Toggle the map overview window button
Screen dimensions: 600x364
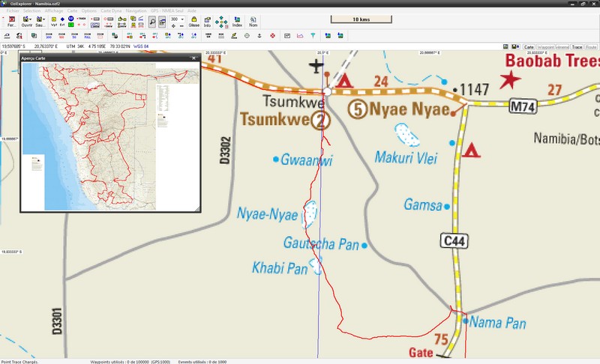pos(162,22)
